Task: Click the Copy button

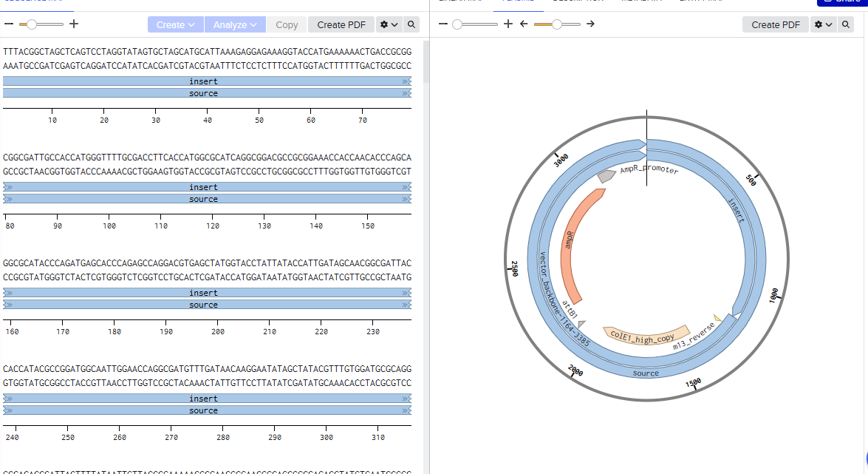Action: 286,24
